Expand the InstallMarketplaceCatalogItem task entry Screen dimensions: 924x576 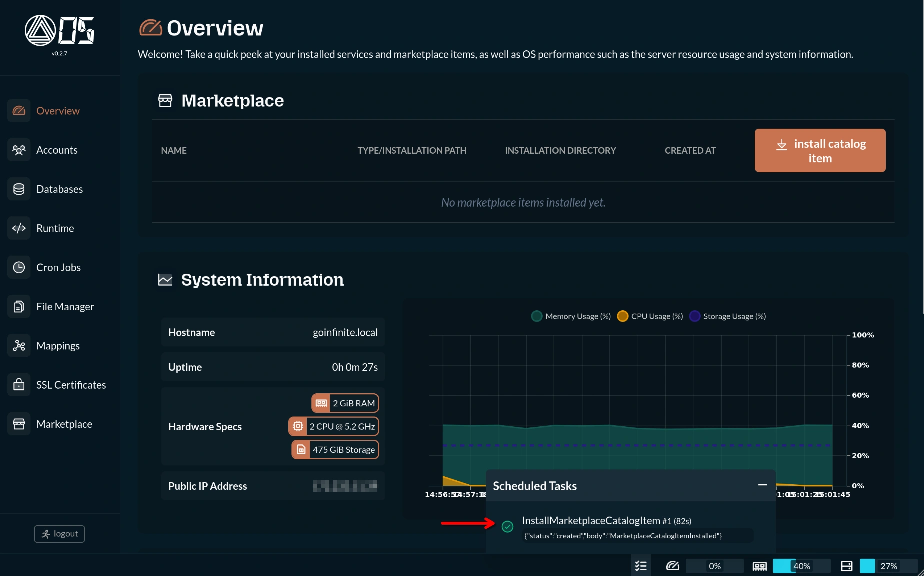[606, 521]
